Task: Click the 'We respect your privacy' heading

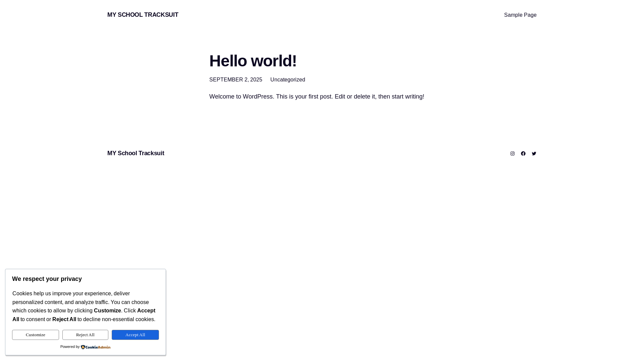Action: tap(47, 279)
